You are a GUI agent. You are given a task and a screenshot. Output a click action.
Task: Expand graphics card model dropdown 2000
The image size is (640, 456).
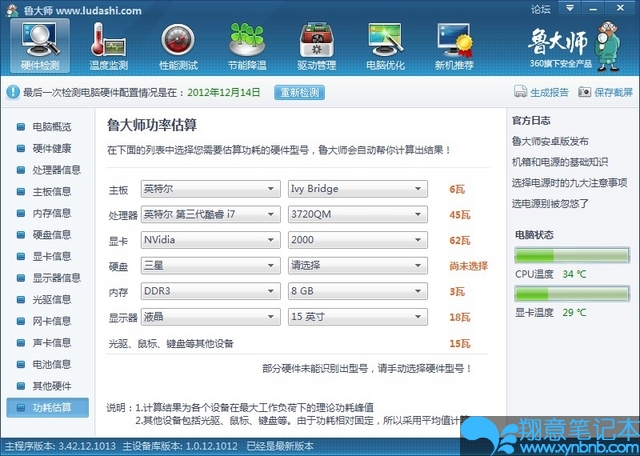[358, 240]
